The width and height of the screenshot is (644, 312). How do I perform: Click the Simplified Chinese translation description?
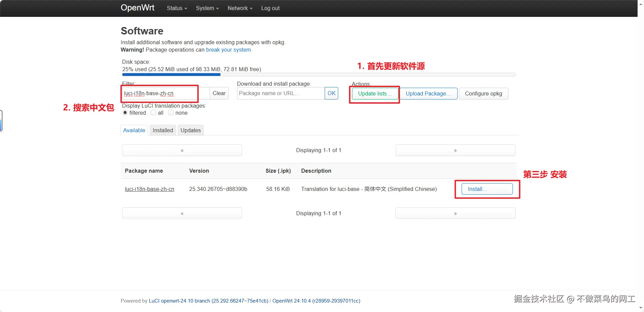pos(369,189)
